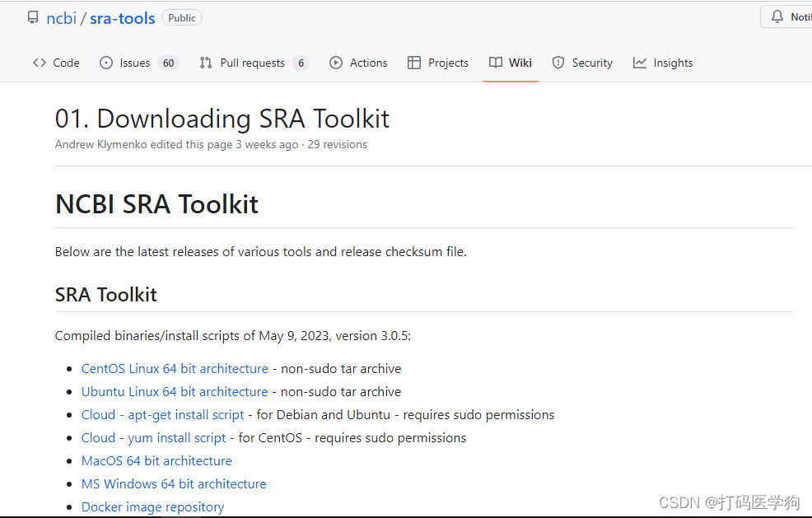The height and width of the screenshot is (518, 812).
Task: Click the Issues count badge 60
Action: (x=168, y=63)
